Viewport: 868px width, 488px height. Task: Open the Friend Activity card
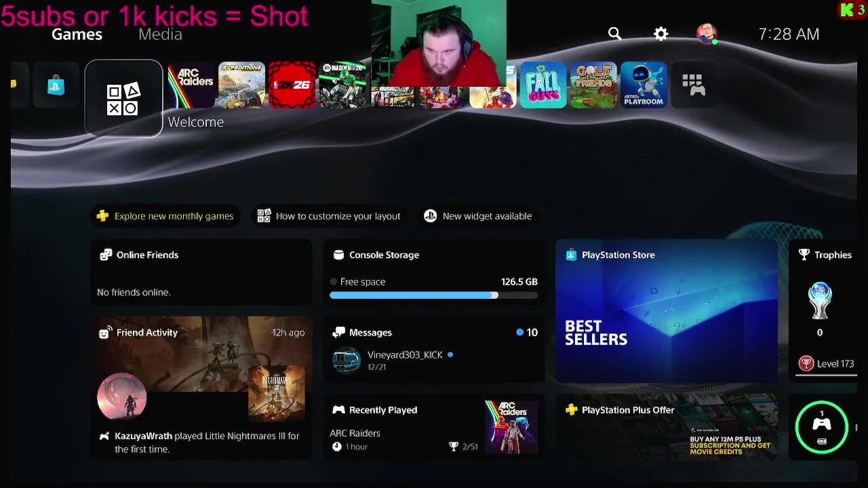coord(201,388)
